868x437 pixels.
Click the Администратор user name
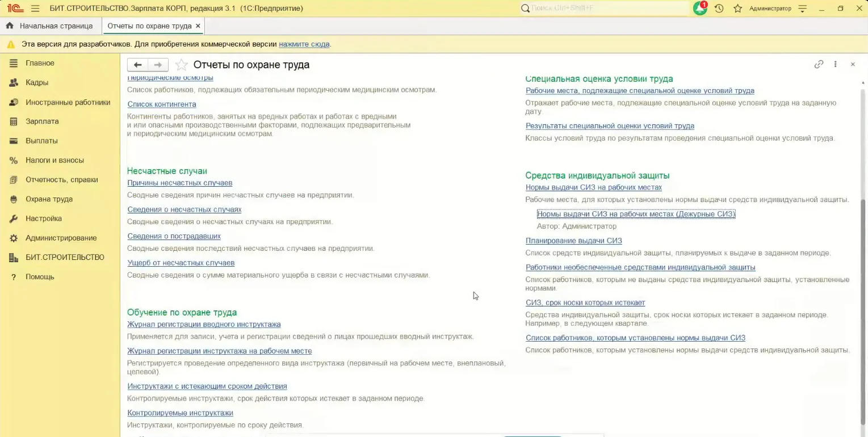click(x=770, y=9)
